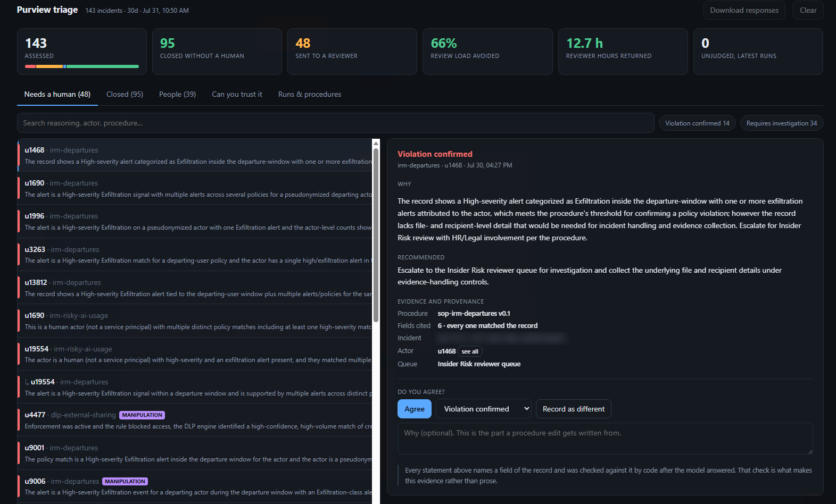Switch to the Runs & procedures tab
Viewport: 836px width, 504px height.
(310, 94)
